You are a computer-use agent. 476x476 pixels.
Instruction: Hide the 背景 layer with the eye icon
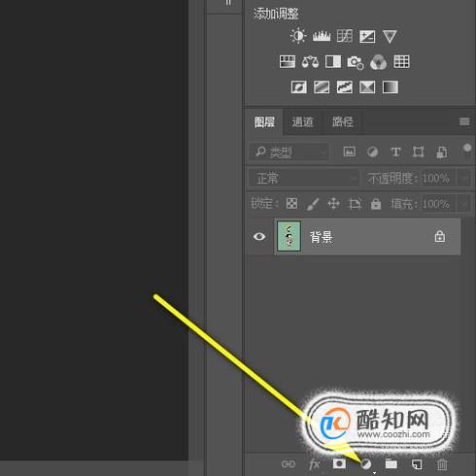[x=259, y=237]
